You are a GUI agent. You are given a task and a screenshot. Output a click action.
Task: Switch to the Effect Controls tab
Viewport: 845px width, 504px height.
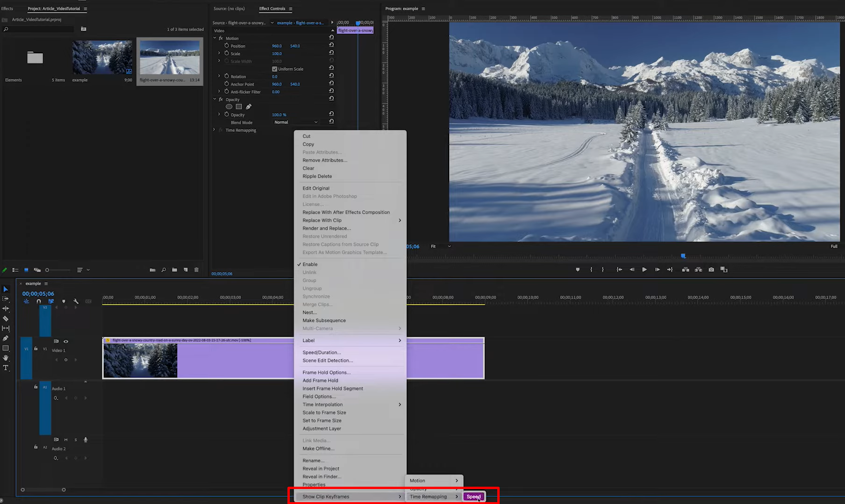point(272,8)
